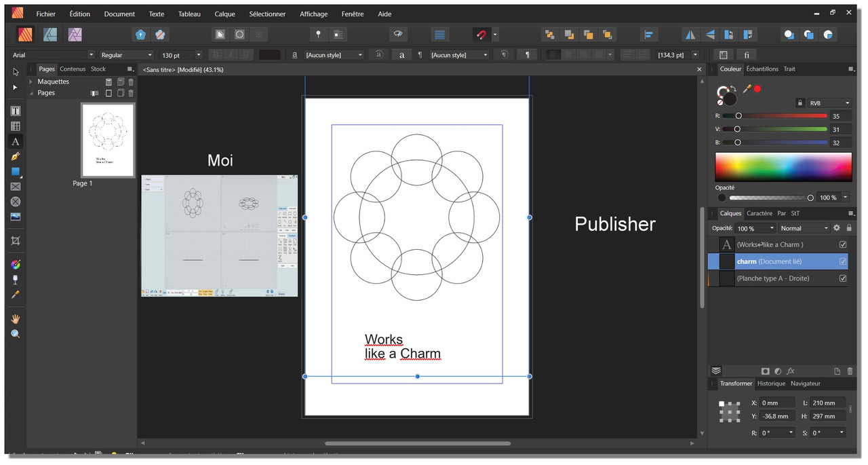The image size is (868, 465).
Task: Select the Pen tool
Action: click(x=16, y=156)
